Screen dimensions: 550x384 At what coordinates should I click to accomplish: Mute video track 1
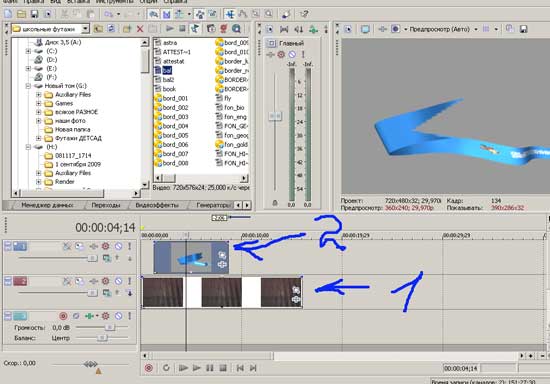click(x=119, y=246)
